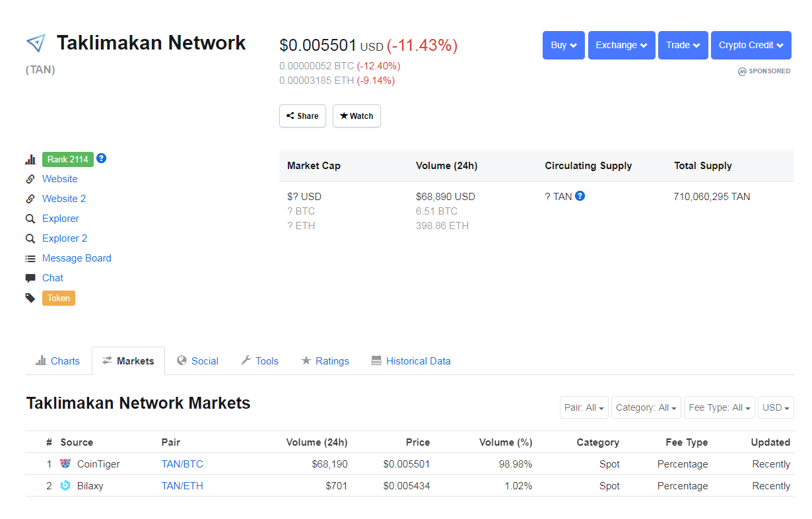The width and height of the screenshot is (812, 519).
Task: Open the Category: All filter dropdown
Action: click(646, 407)
